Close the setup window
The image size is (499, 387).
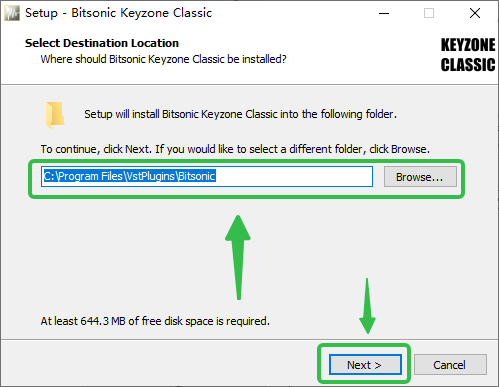point(475,13)
